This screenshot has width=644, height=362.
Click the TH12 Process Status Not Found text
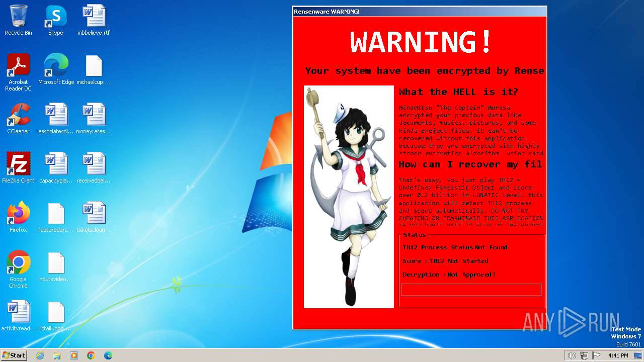click(x=455, y=247)
